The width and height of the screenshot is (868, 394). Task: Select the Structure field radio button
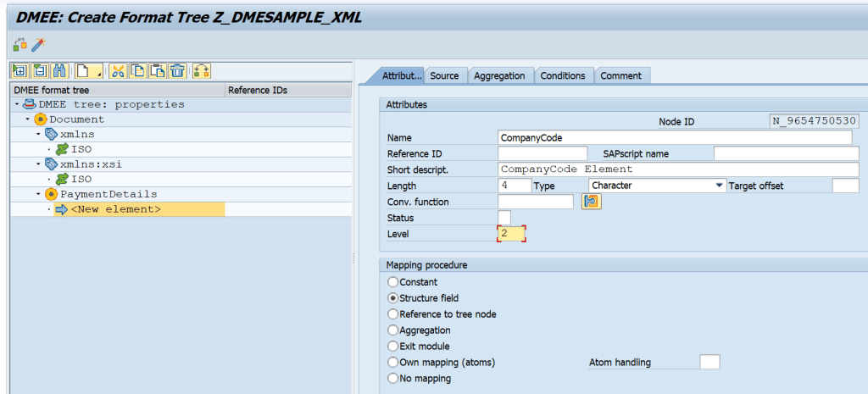[x=393, y=298]
